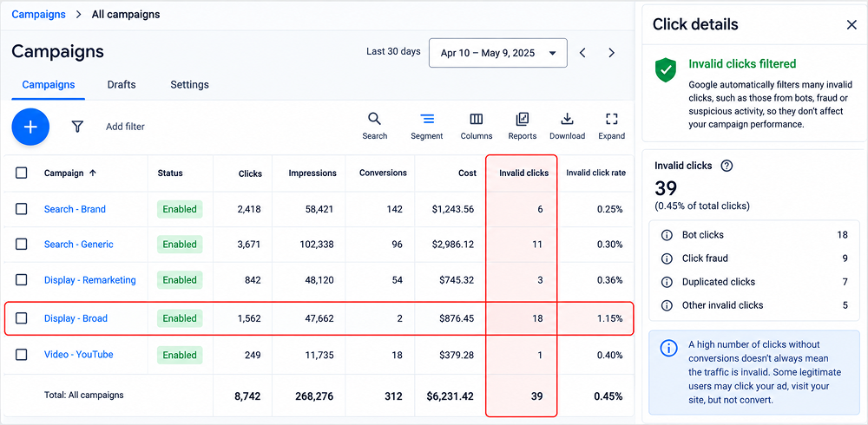The height and width of the screenshot is (425, 868).
Task: Open the Video - YouTube campaign
Action: (x=79, y=354)
